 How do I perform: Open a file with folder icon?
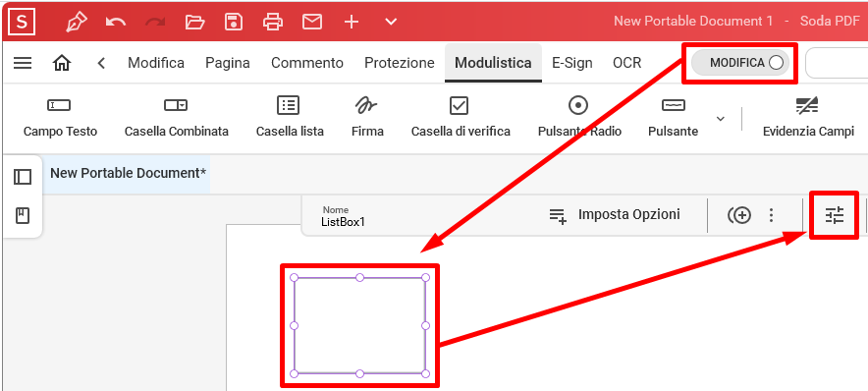194,22
